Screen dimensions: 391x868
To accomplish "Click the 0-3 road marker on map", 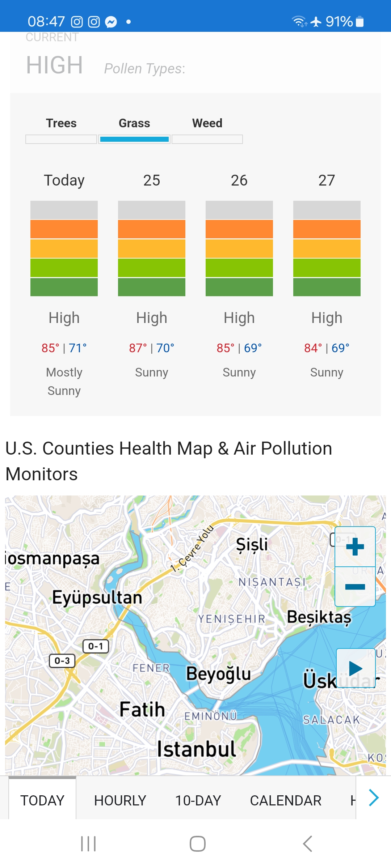I will point(62,661).
